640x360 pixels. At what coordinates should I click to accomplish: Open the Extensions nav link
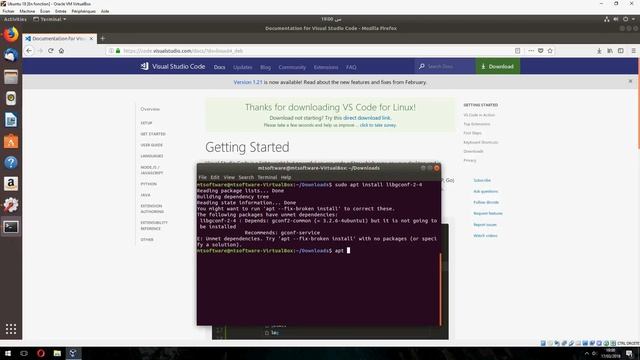coord(326,67)
